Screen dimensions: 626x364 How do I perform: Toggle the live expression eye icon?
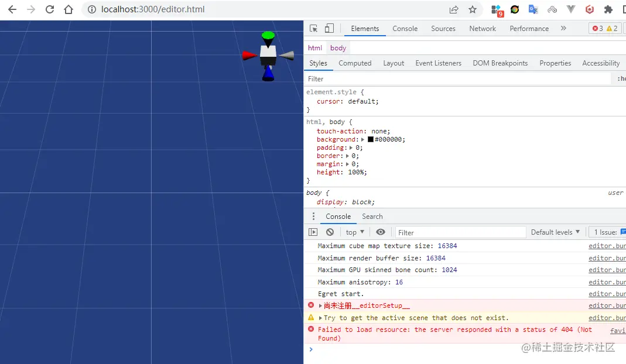coord(381,232)
